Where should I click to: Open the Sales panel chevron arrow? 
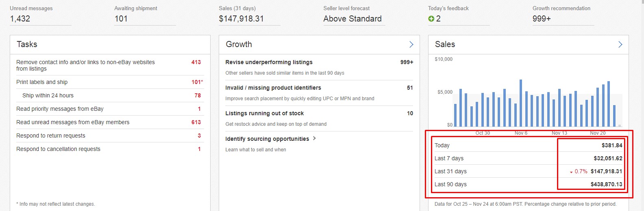click(620, 45)
